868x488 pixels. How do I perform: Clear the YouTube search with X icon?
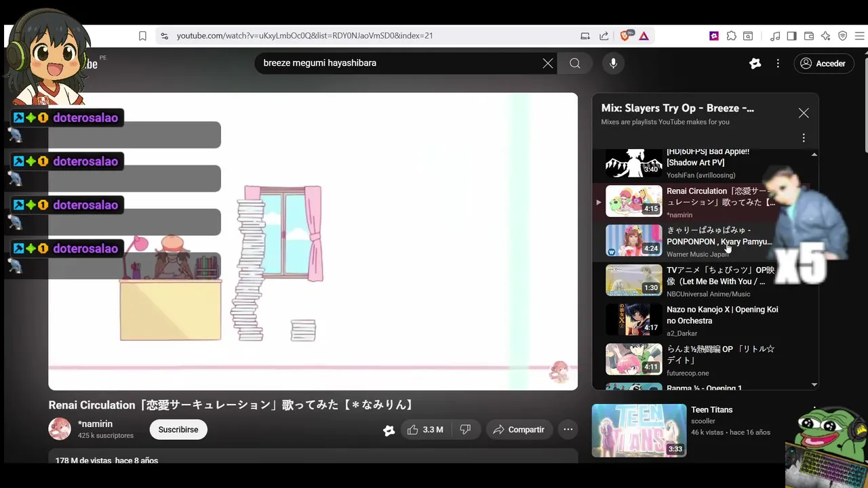tap(548, 63)
